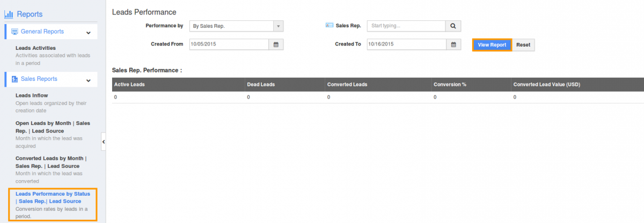Image resolution: width=644 pixels, height=223 pixels.
Task: Collapse the General Reports section chevron
Action: tap(89, 32)
